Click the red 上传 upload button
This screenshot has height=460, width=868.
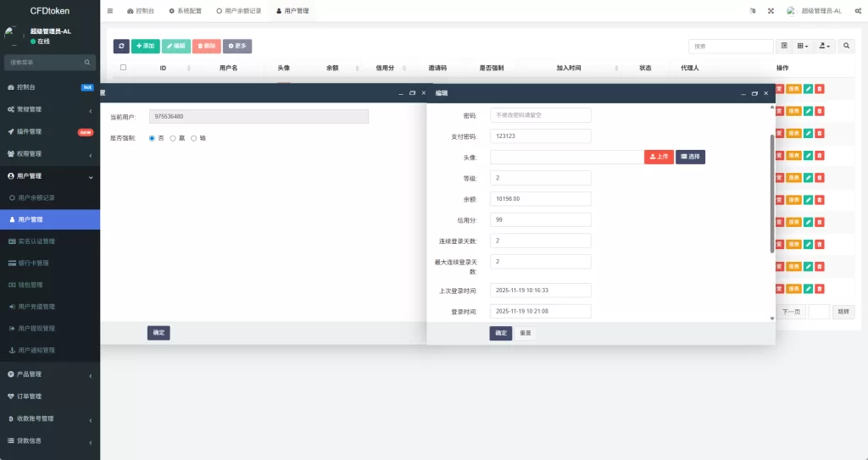point(659,157)
